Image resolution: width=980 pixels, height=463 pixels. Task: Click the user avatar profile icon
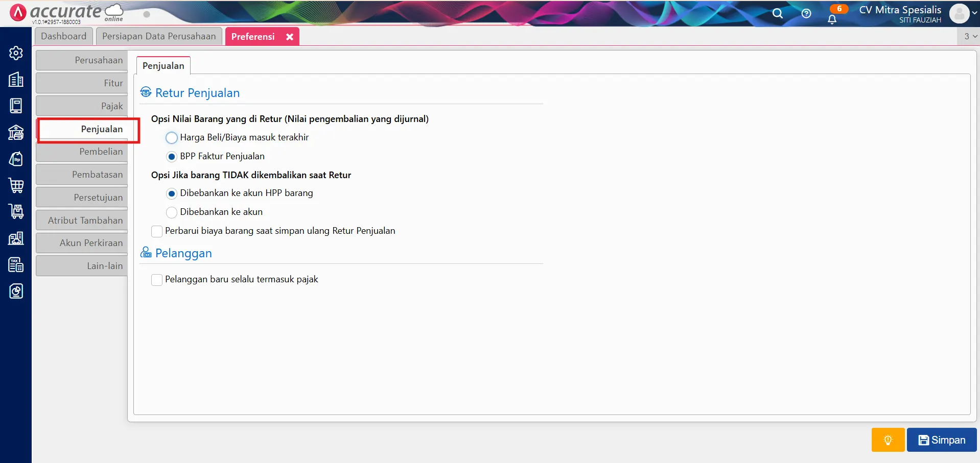click(x=959, y=13)
